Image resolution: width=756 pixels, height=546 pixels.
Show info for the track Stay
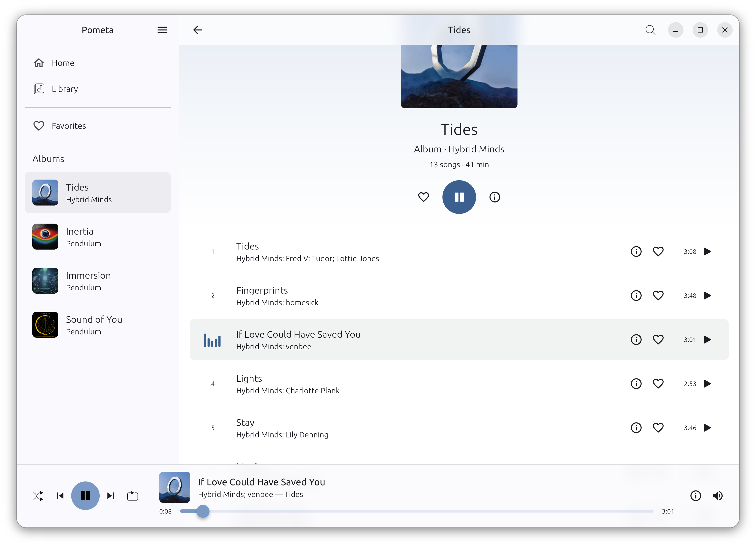[x=636, y=428]
